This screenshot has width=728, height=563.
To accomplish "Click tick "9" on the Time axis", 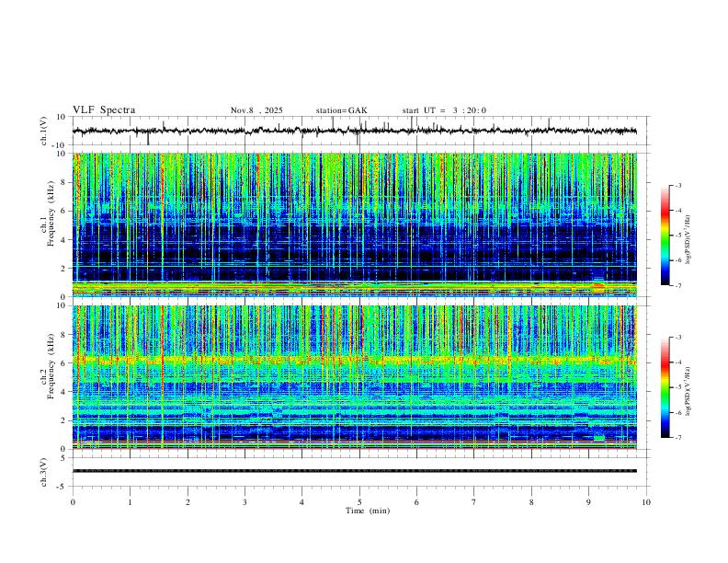I will point(588,502).
